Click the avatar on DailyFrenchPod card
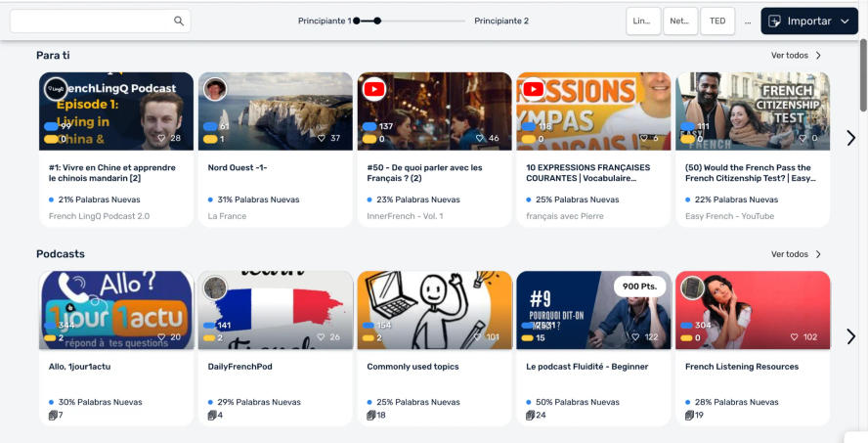The height and width of the screenshot is (443, 868). tap(215, 288)
